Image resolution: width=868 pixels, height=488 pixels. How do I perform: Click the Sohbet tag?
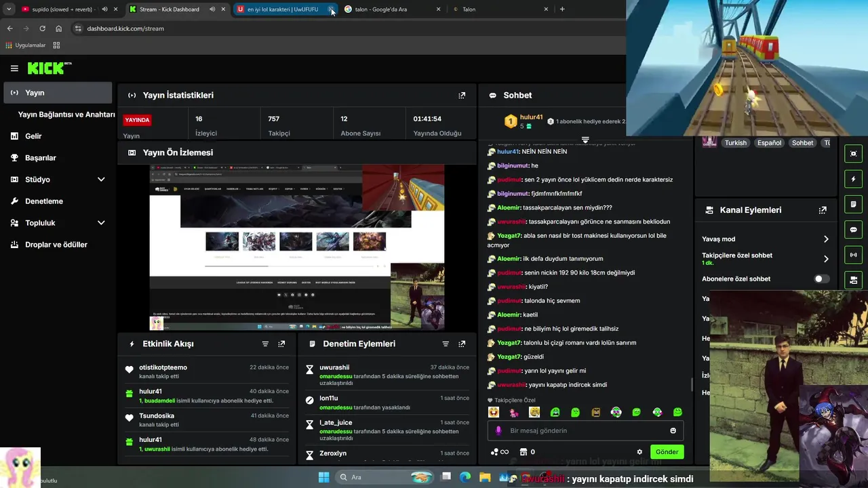pos(802,143)
